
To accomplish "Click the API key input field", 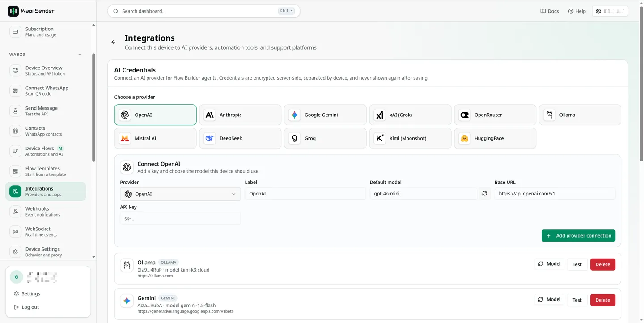I will tap(180, 218).
